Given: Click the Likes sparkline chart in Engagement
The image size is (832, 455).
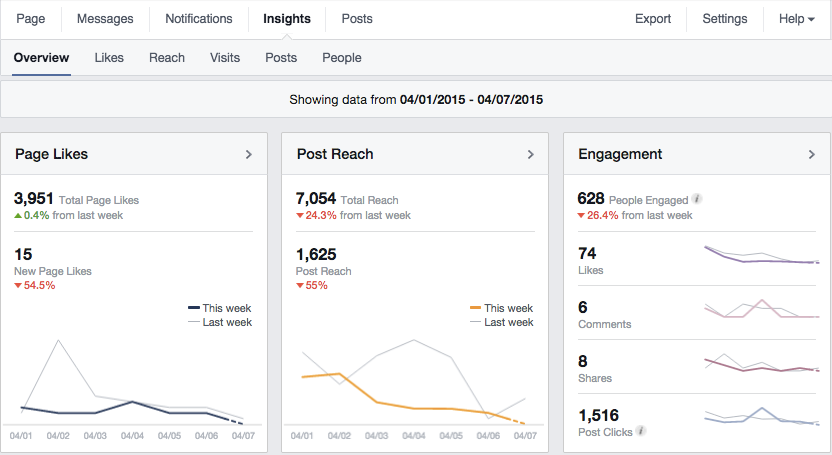Looking at the screenshot, I should click(762, 257).
